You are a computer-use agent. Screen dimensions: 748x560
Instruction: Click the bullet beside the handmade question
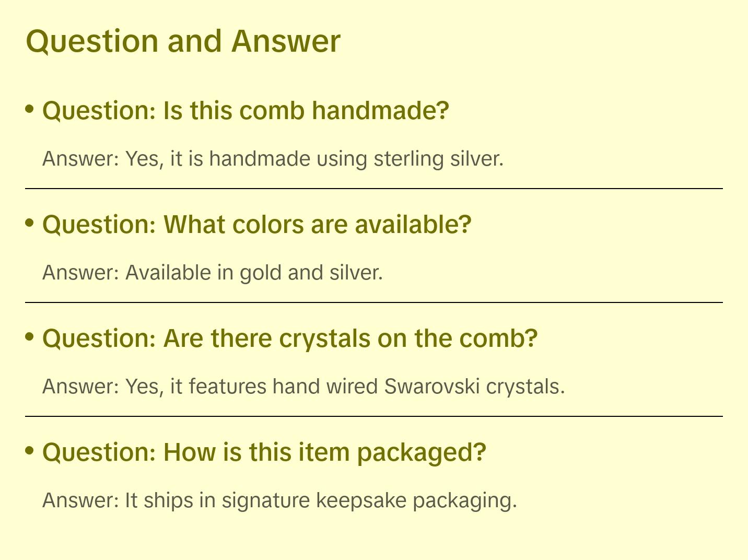click(x=30, y=109)
